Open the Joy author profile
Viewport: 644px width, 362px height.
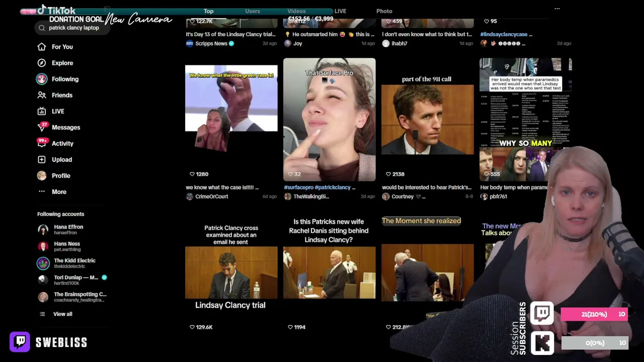pyautogui.click(x=298, y=44)
